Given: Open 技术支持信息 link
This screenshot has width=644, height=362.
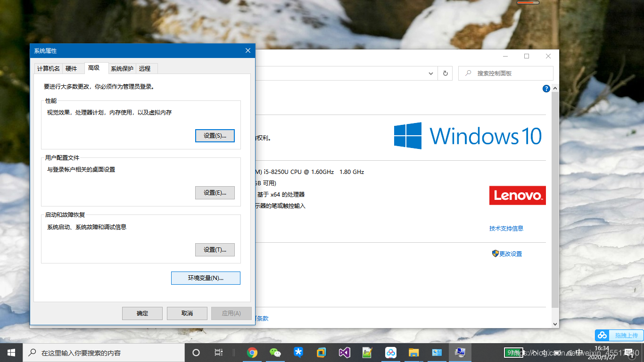Looking at the screenshot, I should tap(506, 229).
